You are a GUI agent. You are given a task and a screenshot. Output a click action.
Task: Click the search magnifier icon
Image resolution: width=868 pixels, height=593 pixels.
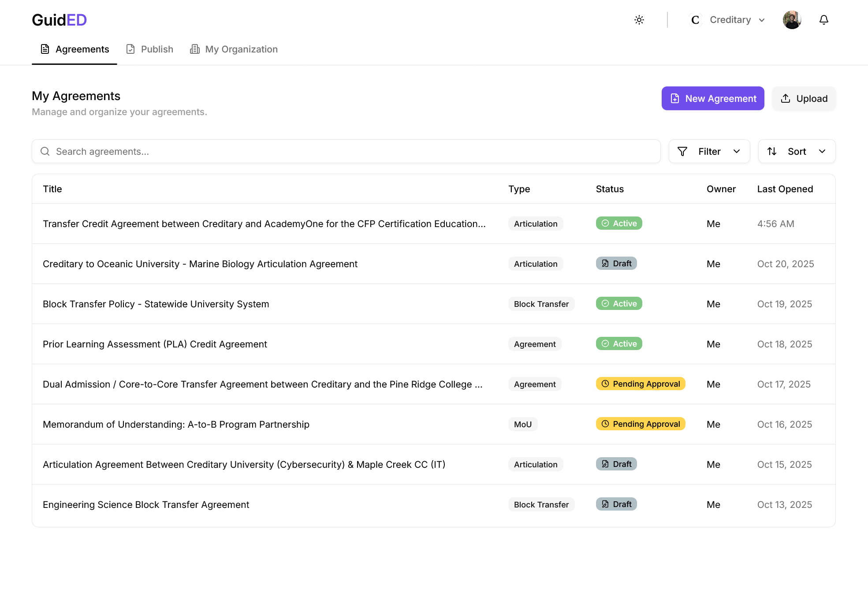coord(45,151)
